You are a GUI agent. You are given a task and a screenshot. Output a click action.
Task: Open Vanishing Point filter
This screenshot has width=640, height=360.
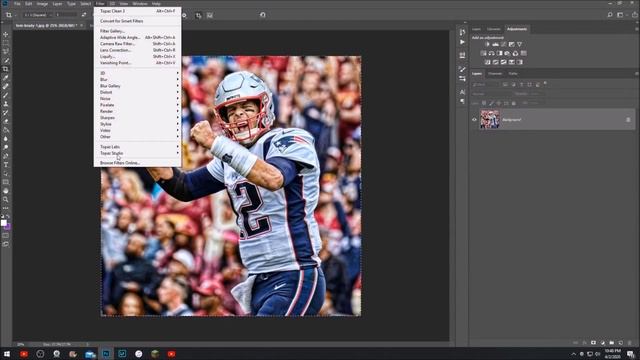coord(138,63)
